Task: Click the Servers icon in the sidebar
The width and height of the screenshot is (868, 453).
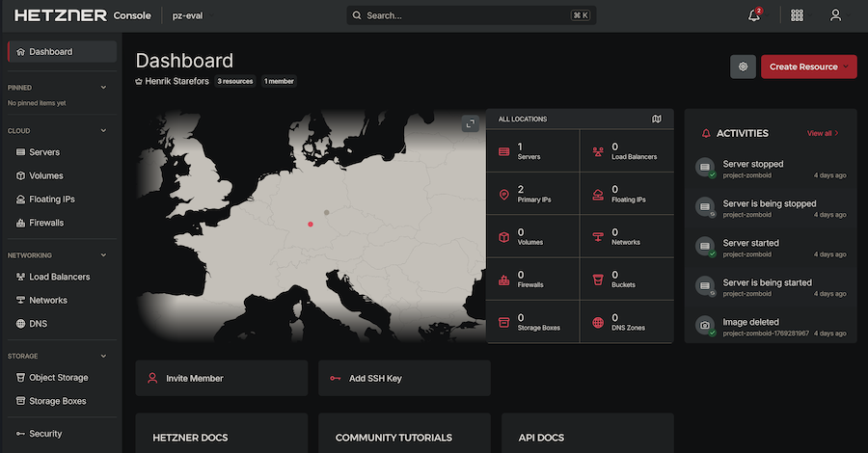Action: click(20, 152)
